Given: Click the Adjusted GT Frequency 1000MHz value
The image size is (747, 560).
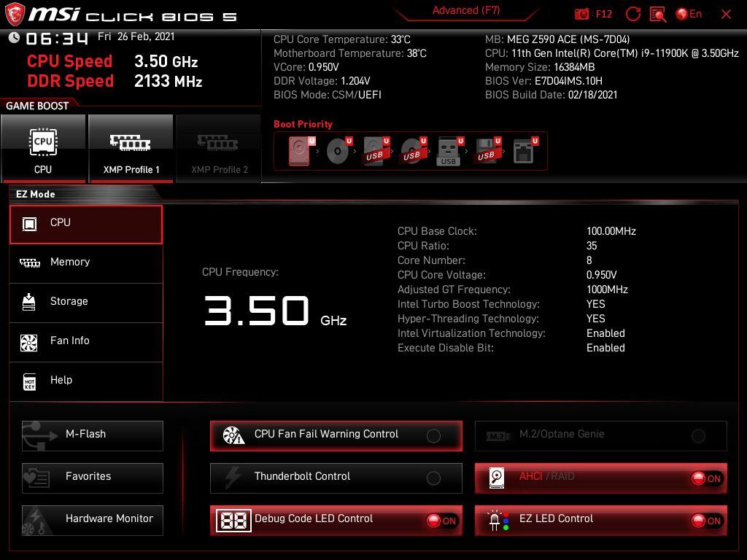Looking at the screenshot, I should 607,289.
